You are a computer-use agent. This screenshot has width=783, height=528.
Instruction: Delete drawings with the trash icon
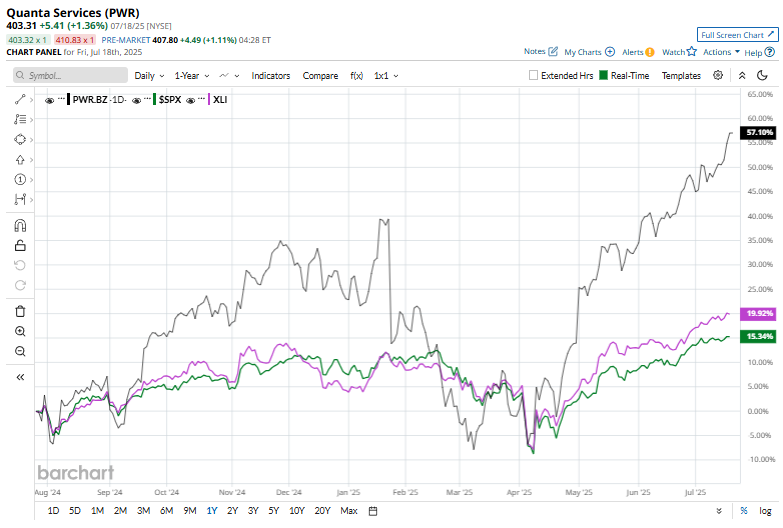tap(20, 311)
